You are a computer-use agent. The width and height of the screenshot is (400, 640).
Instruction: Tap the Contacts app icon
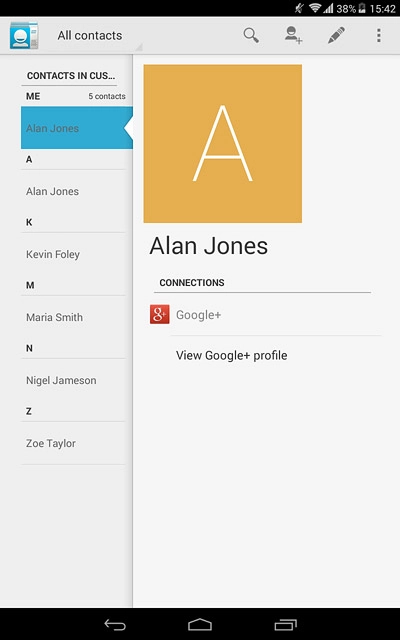[24, 36]
